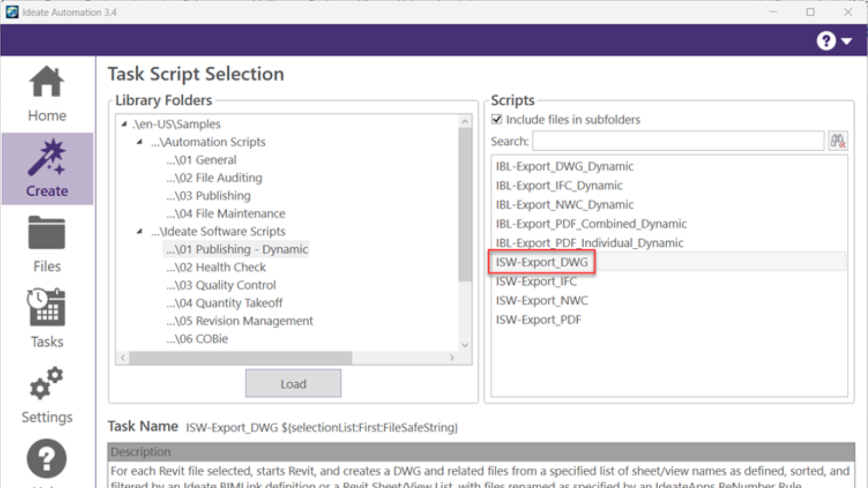The image size is (868, 488).
Task: Open Settings via the gears icon
Action: coord(47,385)
